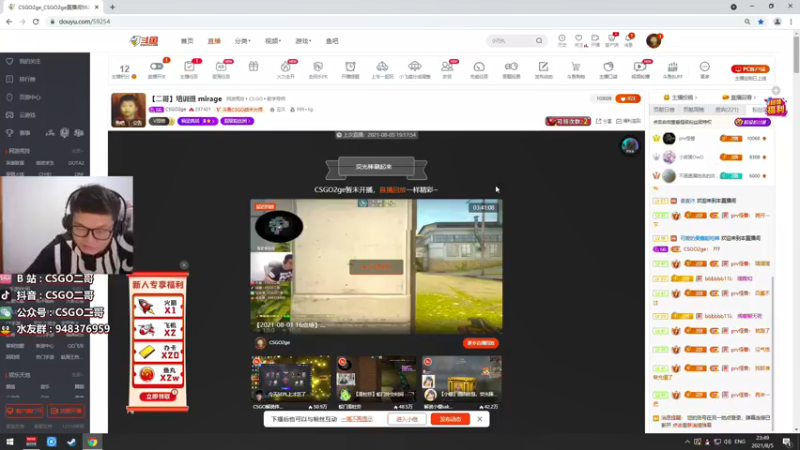Click the live replay link under offline notice

[392, 190]
